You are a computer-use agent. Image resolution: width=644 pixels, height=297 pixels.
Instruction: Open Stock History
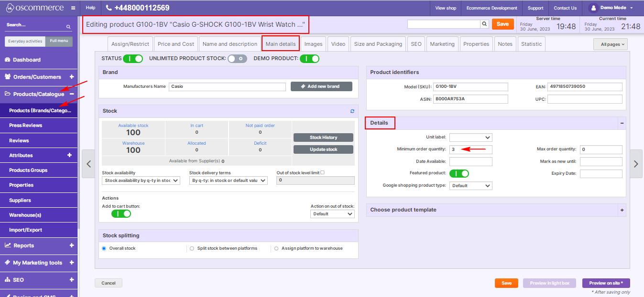[x=324, y=138]
